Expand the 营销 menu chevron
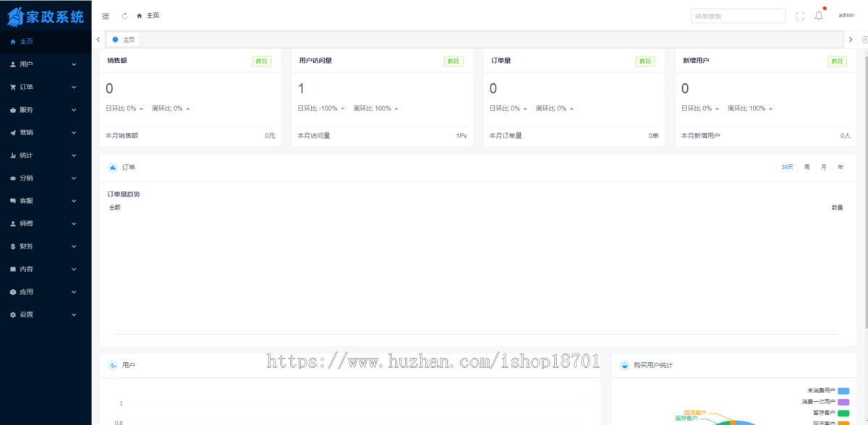868x425 pixels. pos(74,132)
